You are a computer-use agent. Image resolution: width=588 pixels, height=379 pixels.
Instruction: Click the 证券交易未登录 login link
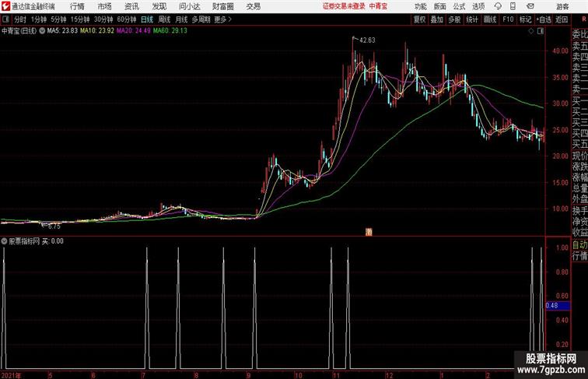tap(344, 6)
